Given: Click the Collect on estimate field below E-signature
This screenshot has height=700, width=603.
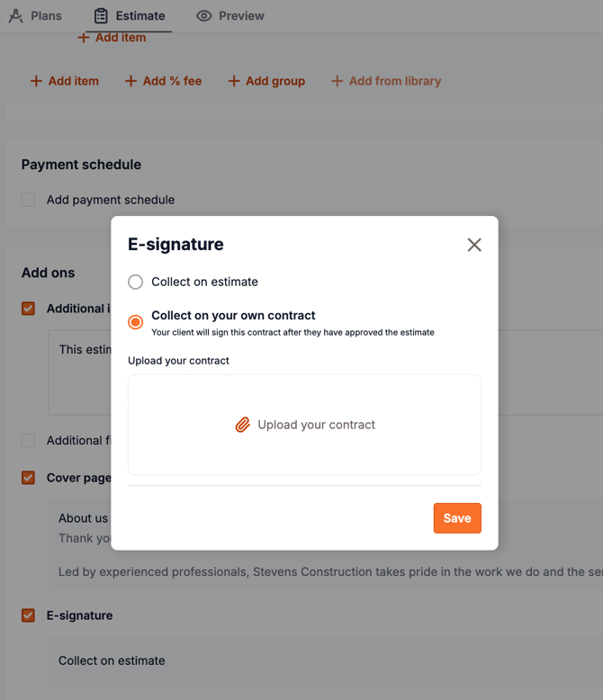Looking at the screenshot, I should coord(112,660).
